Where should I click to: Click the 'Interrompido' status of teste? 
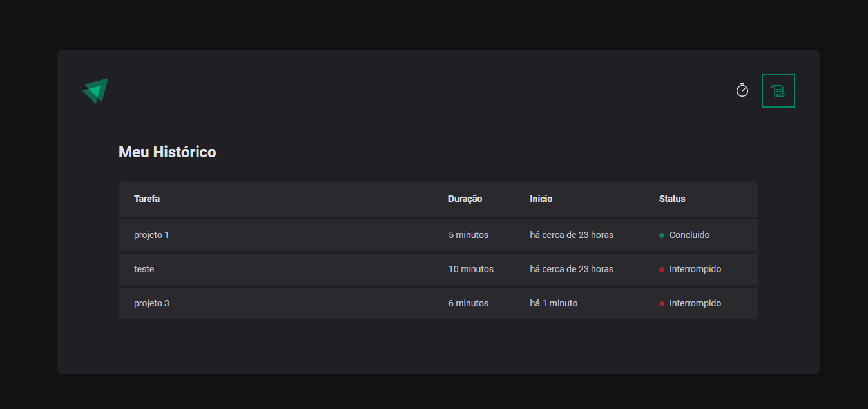tap(690, 269)
